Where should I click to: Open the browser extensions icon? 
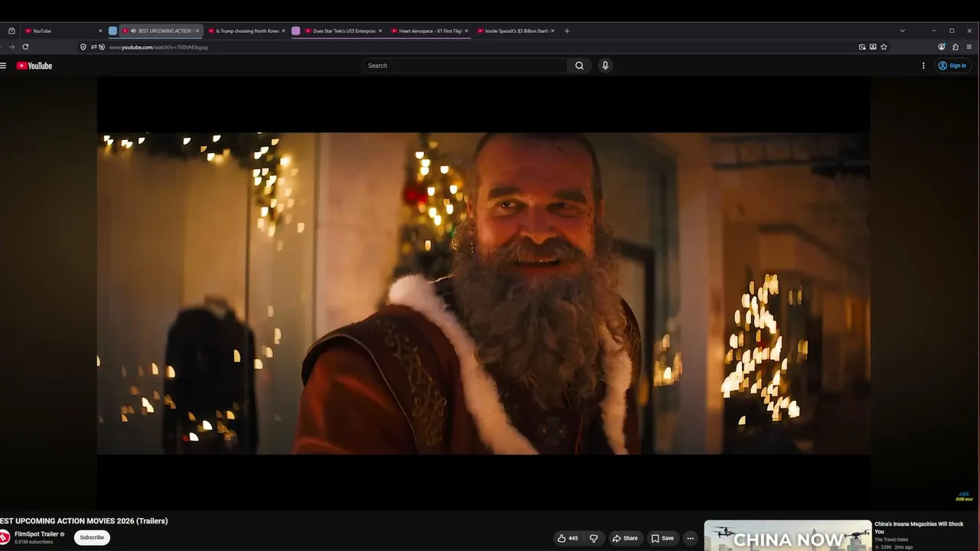[955, 47]
